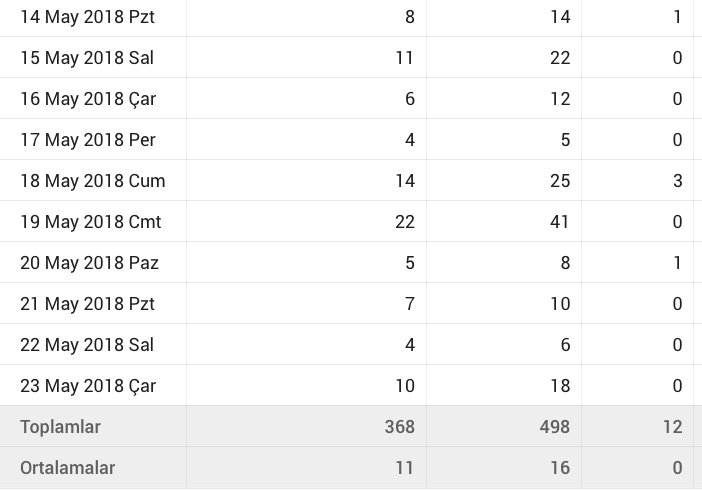Select the 14 May 2018 Pzt row label

(87, 17)
